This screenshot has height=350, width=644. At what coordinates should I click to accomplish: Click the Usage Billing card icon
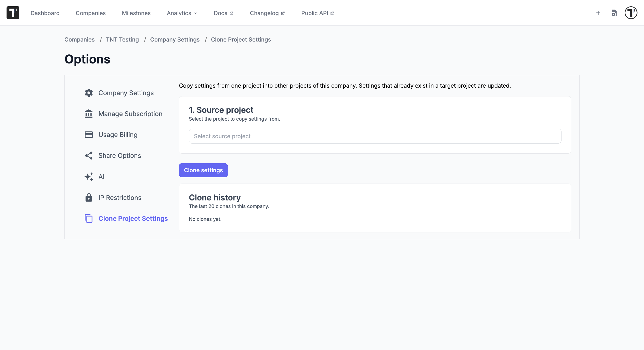[x=89, y=135]
